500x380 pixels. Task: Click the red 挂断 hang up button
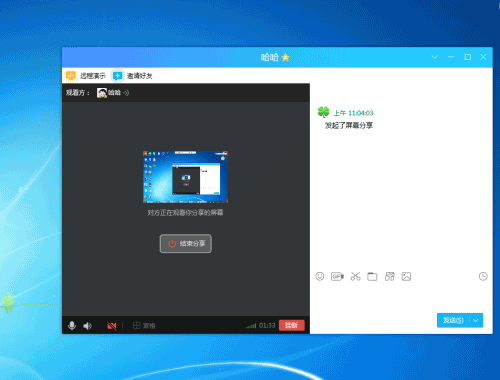point(292,325)
